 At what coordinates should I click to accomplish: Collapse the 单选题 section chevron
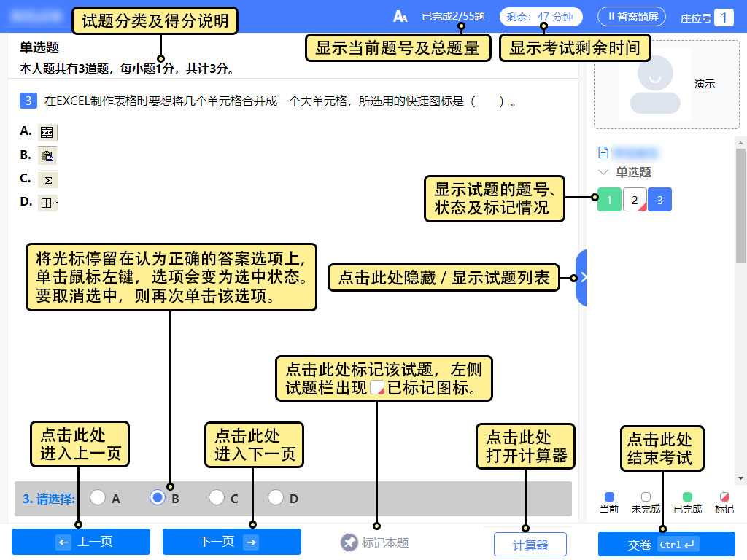[603, 172]
